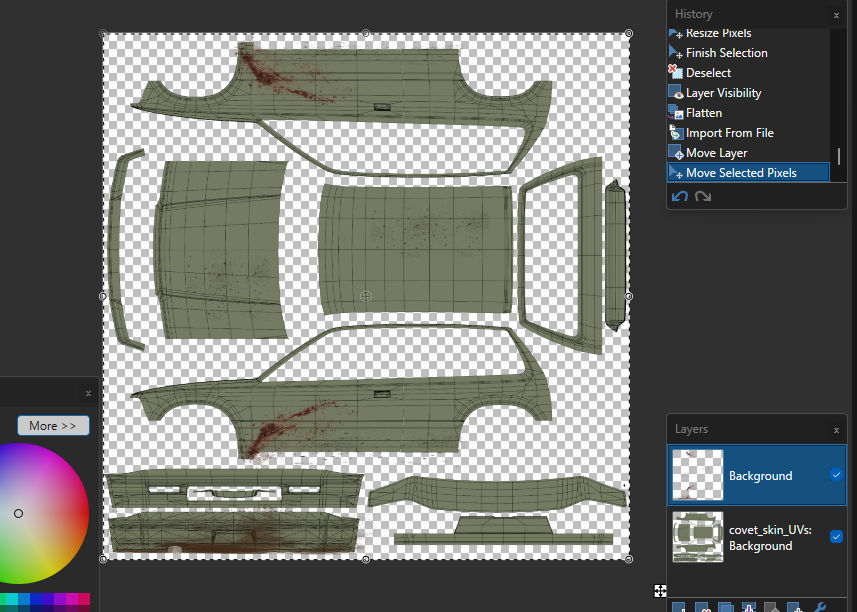The height and width of the screenshot is (612, 857).
Task: Choose the cyan palette swatch
Action: (12, 599)
